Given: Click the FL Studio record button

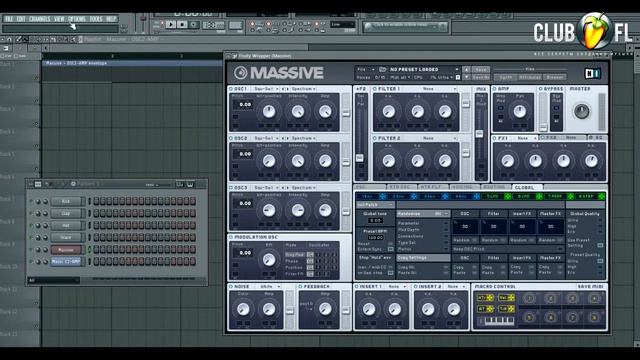Looking at the screenshot, I should pyautogui.click(x=193, y=25).
